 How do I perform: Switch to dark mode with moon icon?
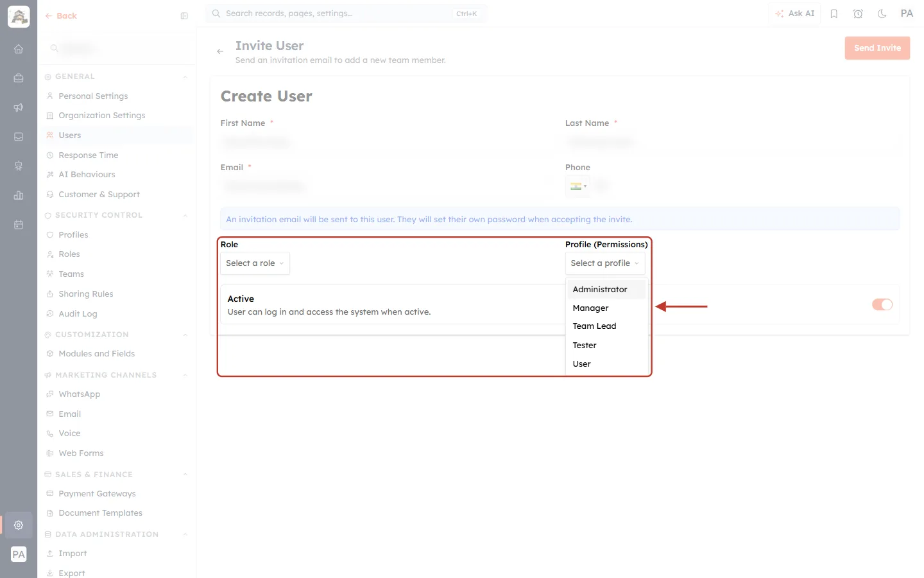pos(882,13)
